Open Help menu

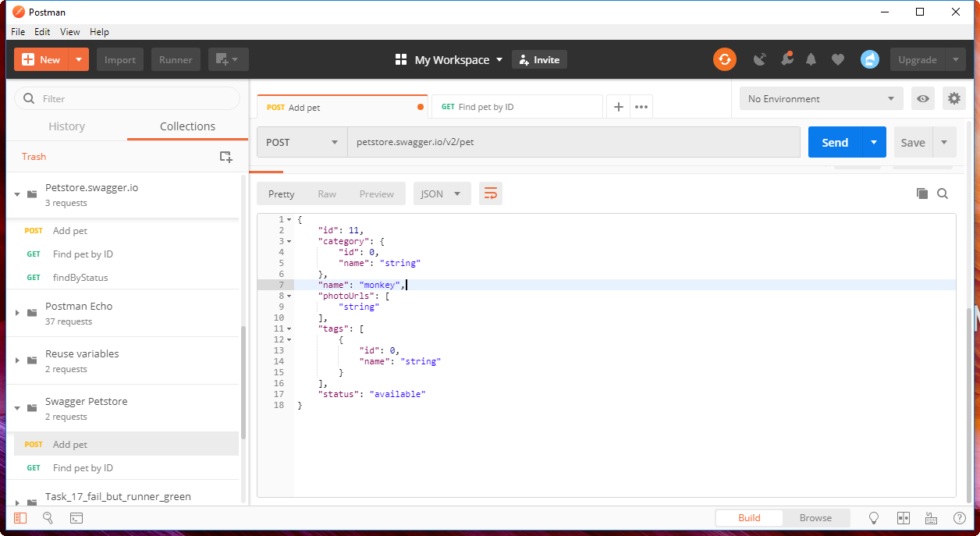pyautogui.click(x=99, y=32)
